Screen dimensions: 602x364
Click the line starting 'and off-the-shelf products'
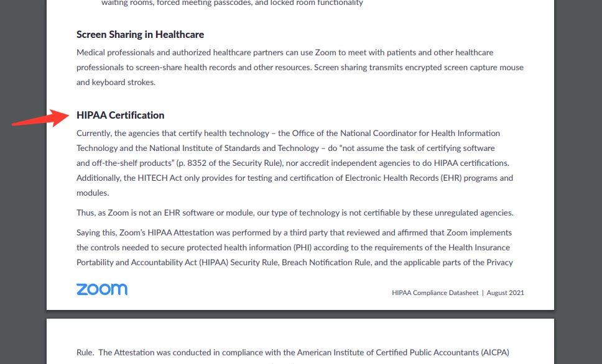tap(292, 163)
